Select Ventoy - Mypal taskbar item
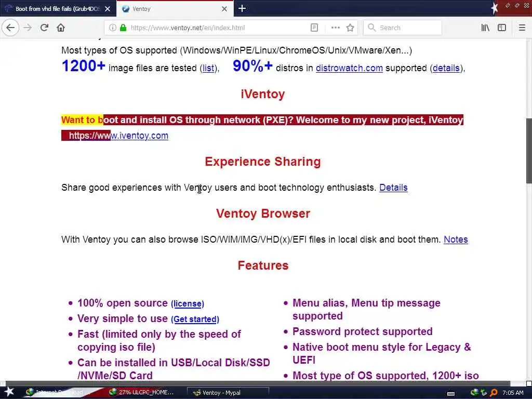The width and height of the screenshot is (532, 399). pos(228,393)
